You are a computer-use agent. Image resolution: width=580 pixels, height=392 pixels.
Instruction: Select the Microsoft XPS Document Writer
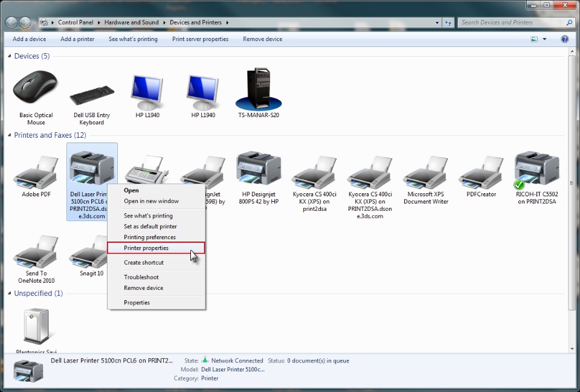pyautogui.click(x=426, y=180)
